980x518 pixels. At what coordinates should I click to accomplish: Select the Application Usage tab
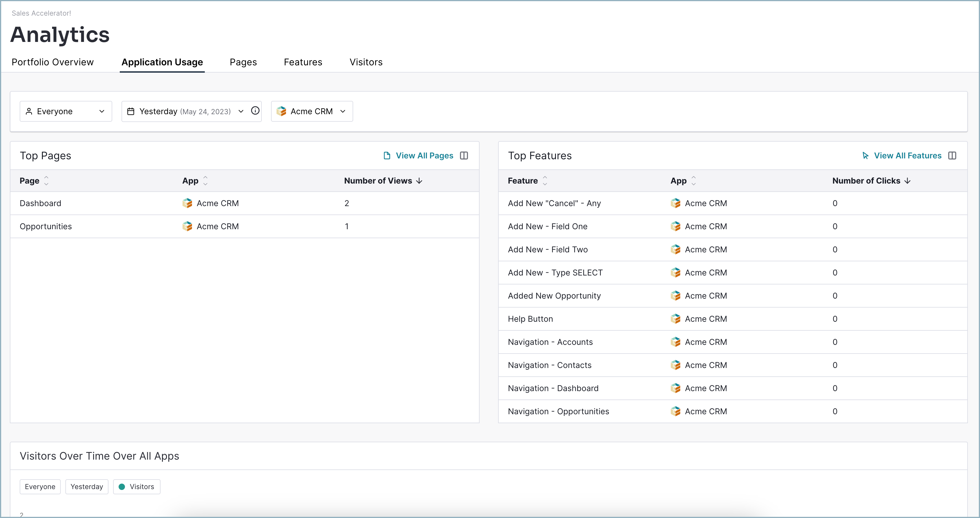[x=162, y=62]
